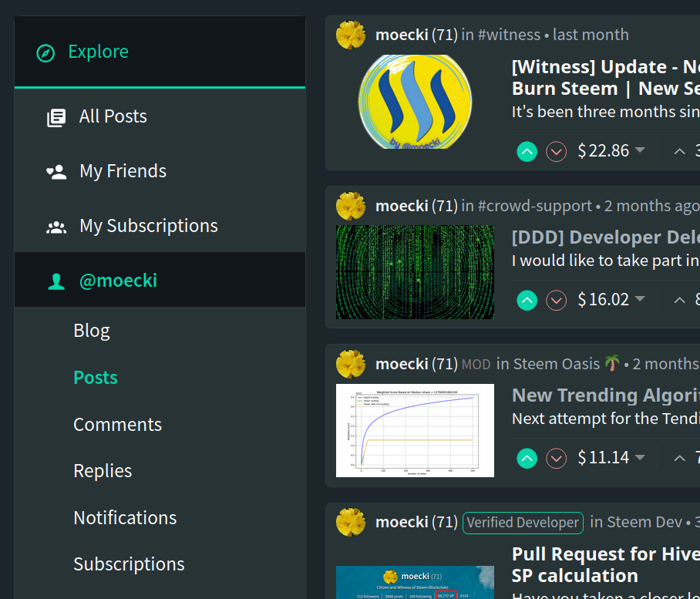This screenshot has width=700, height=599.
Task: Open moecki avatar on Steem Oasis post
Action: click(x=351, y=364)
